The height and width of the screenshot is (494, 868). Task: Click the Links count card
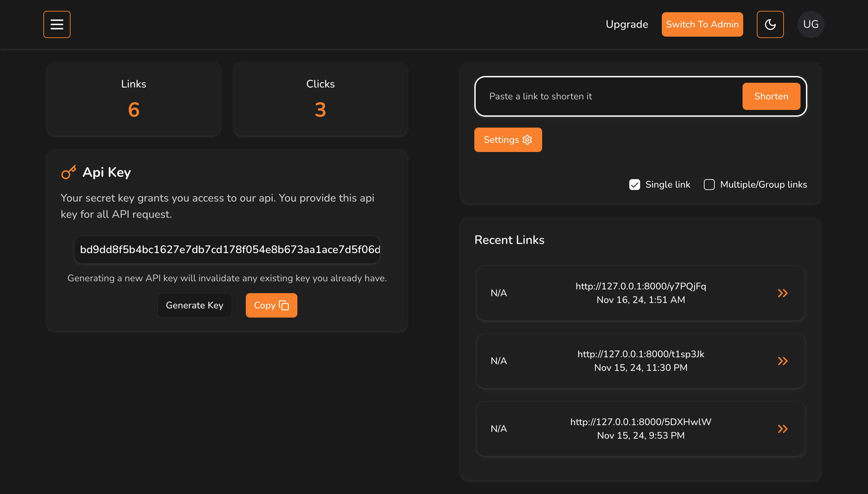tap(134, 99)
